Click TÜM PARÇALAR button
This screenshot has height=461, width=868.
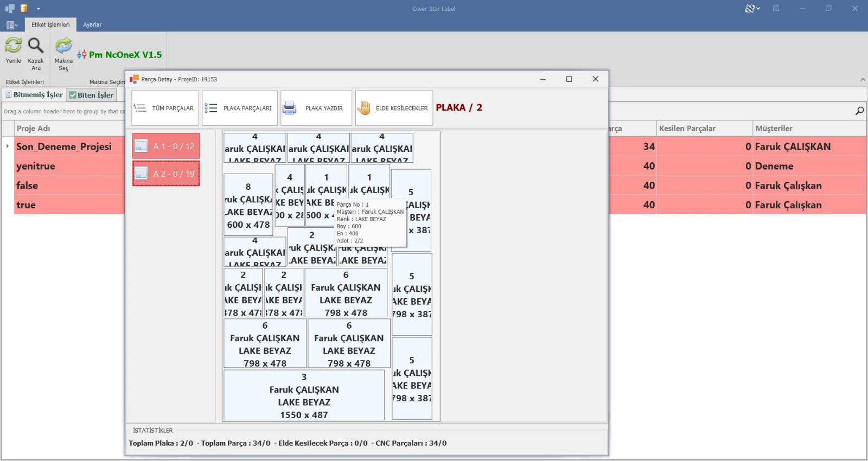tap(166, 108)
